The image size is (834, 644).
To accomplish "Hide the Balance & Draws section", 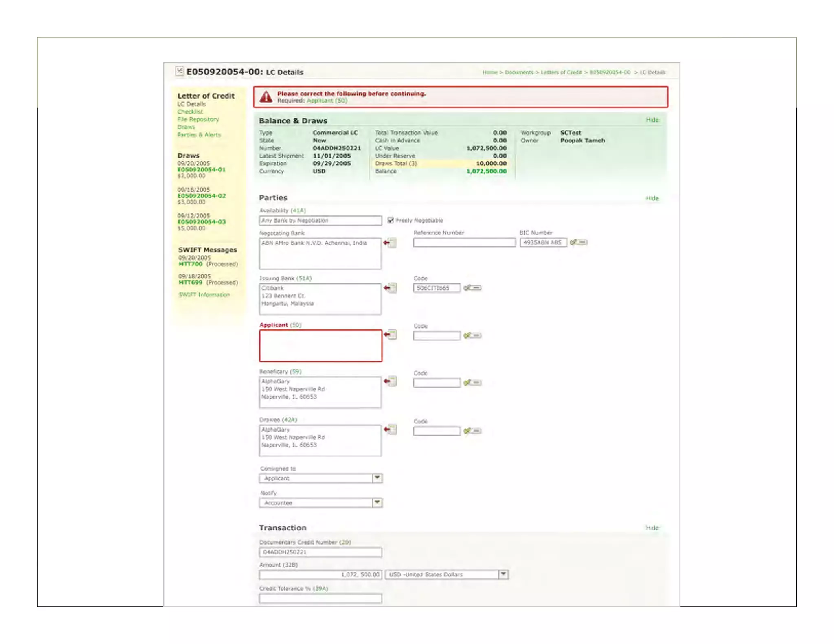I will [x=652, y=120].
